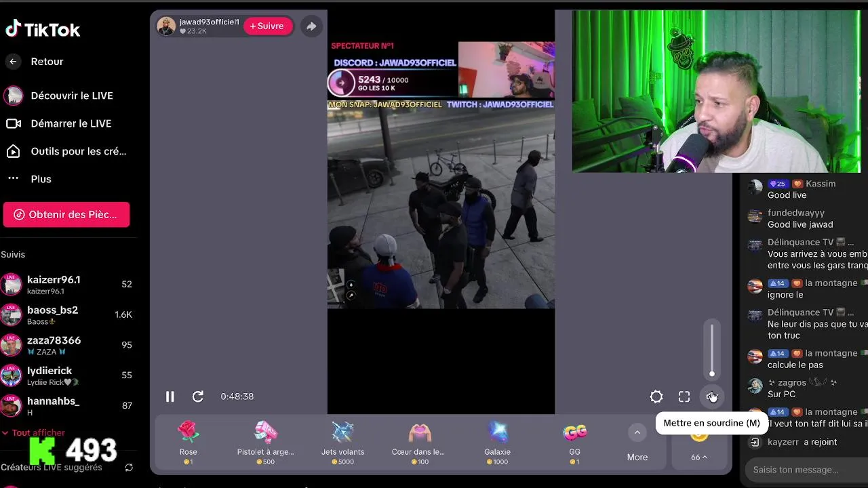
Task: Click zagros chat username
Action: point(792,383)
